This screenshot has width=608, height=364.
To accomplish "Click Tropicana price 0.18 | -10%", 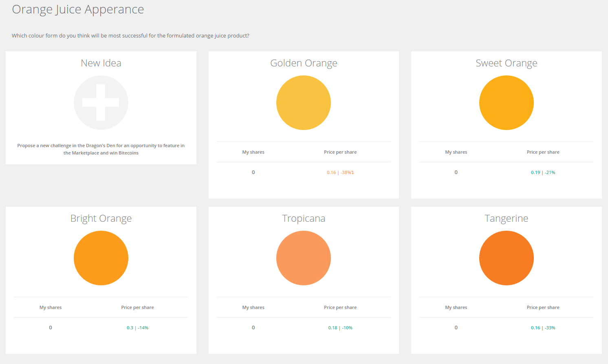I will 340,328.
